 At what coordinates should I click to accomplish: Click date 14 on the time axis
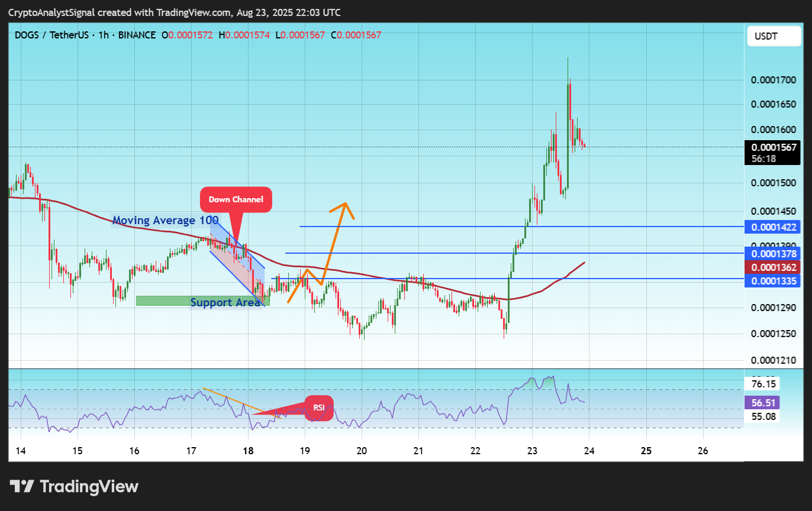point(21,451)
